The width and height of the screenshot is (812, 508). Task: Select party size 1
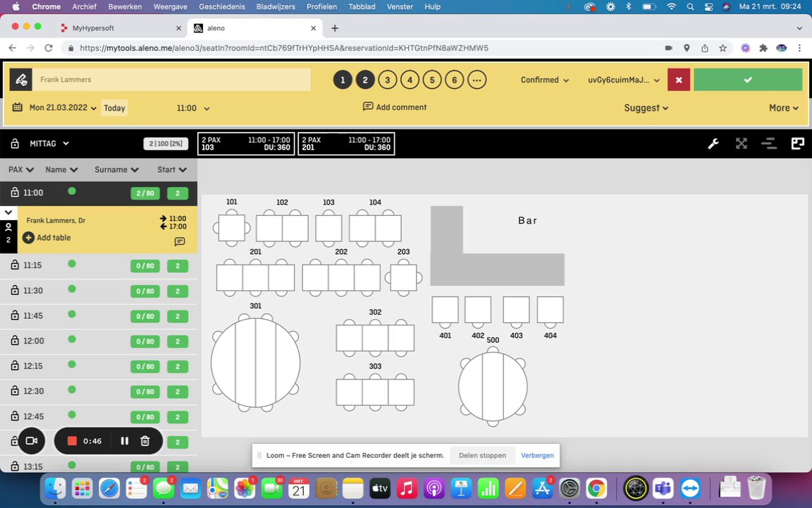pyautogui.click(x=343, y=80)
